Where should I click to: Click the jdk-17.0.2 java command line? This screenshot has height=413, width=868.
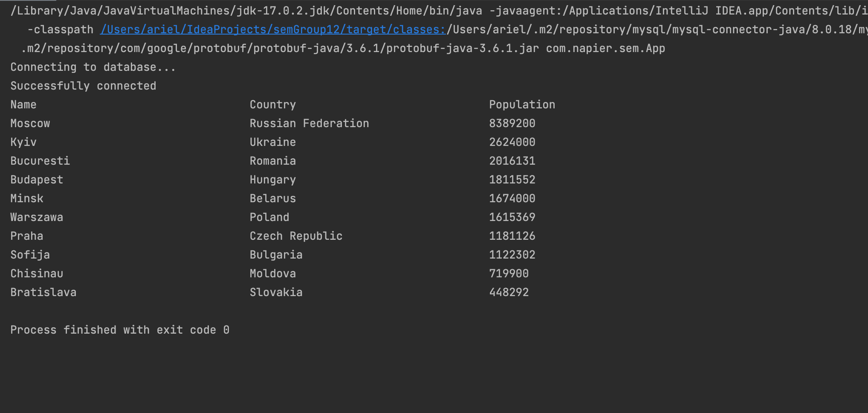pos(439,11)
